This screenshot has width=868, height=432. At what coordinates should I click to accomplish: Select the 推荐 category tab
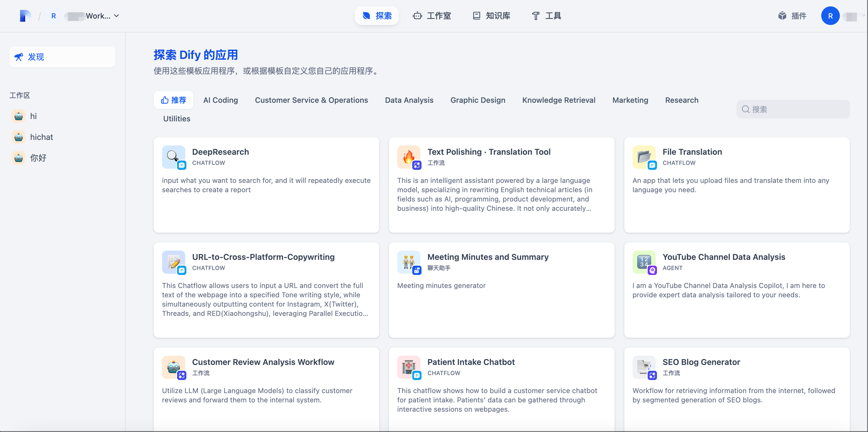click(174, 100)
